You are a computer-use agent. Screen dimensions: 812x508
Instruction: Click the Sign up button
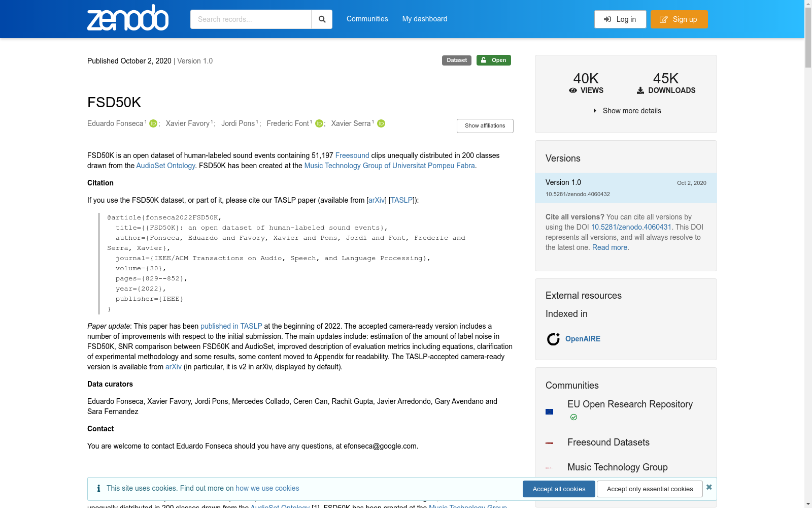tap(679, 19)
